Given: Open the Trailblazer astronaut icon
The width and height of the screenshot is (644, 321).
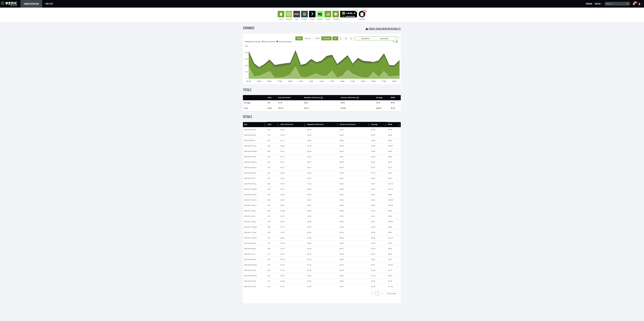Looking at the screenshot, I should tap(362, 14).
